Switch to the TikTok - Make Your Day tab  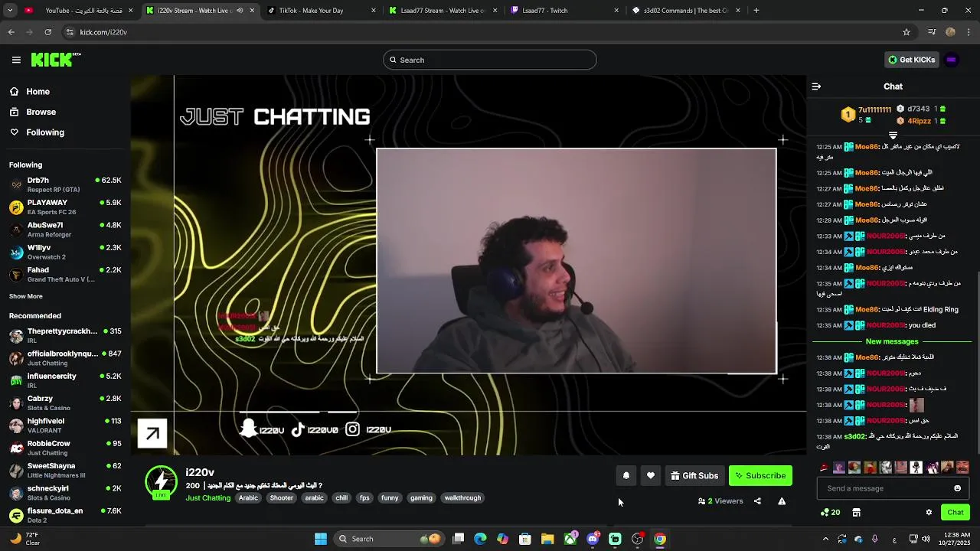(322, 11)
